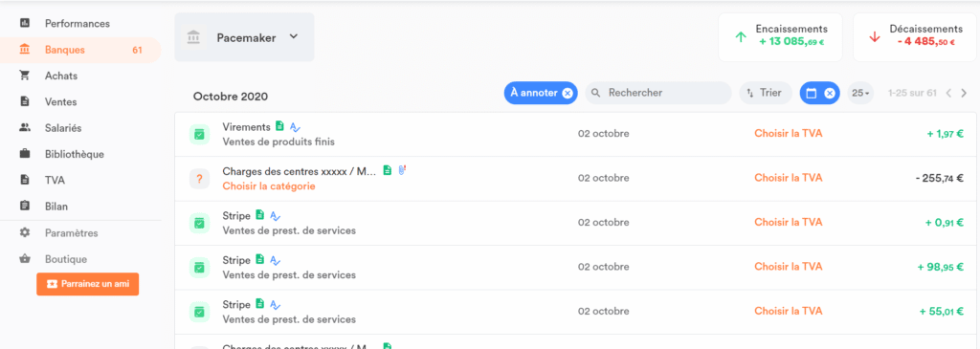Open the document icon on Charges des centres row
This screenshot has height=349, width=980.
coord(388,170)
